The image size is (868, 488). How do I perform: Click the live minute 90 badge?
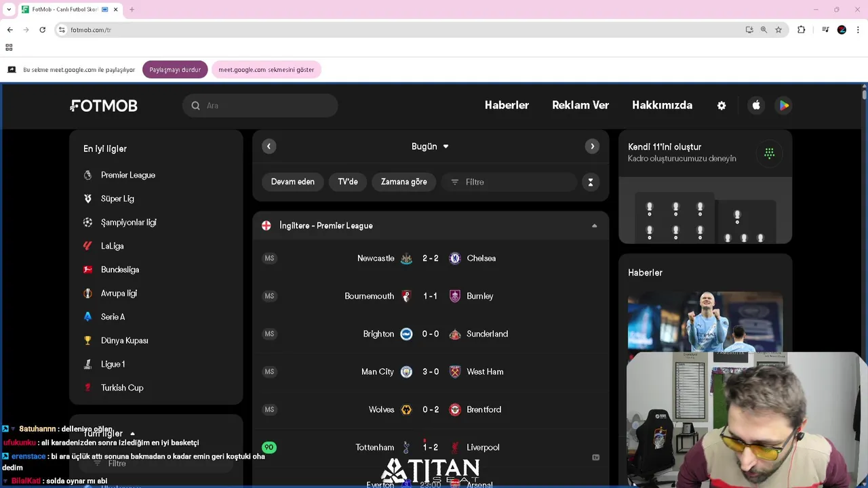point(269,447)
